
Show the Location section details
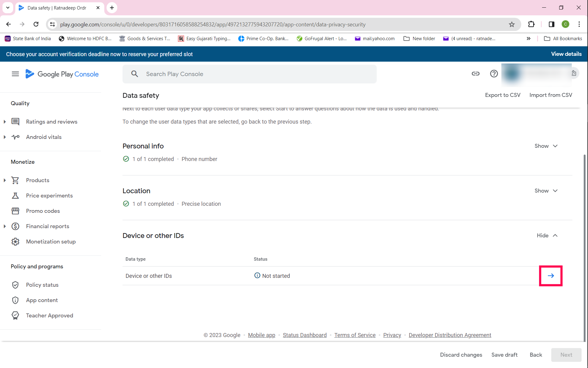(x=546, y=191)
